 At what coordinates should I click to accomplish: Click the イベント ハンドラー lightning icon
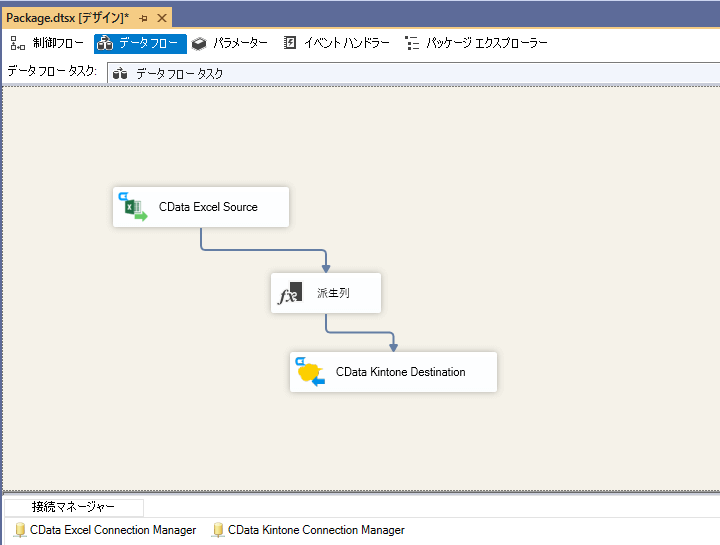(x=290, y=43)
